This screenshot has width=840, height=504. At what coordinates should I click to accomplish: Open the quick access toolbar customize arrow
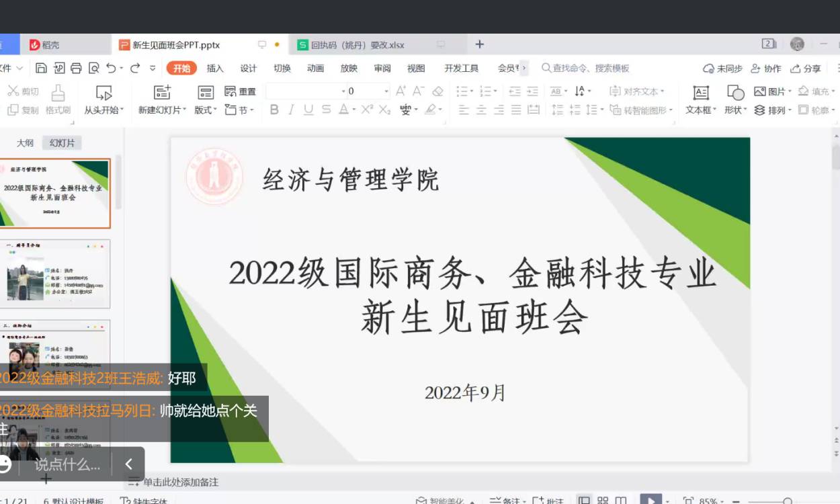pos(153,68)
